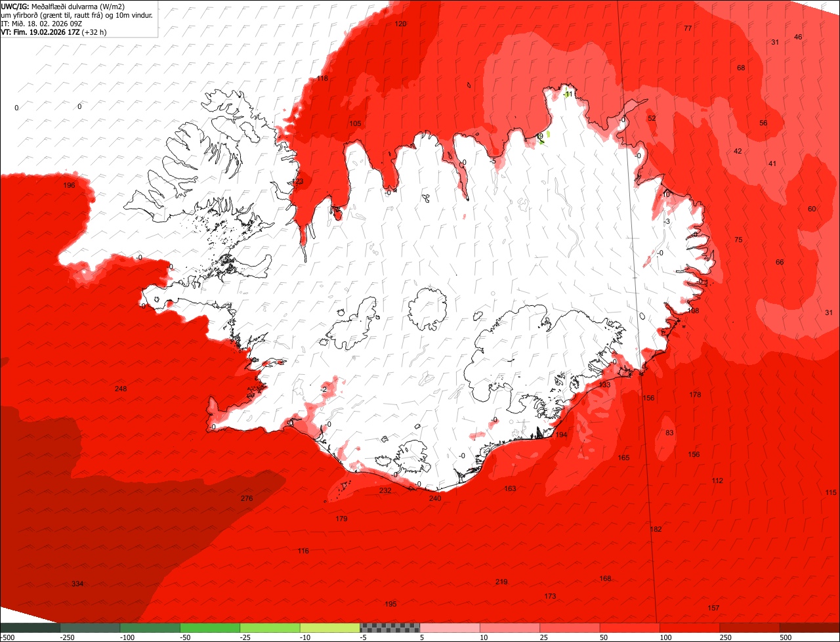
Task: Click the map value '232'
Action: tap(385, 491)
